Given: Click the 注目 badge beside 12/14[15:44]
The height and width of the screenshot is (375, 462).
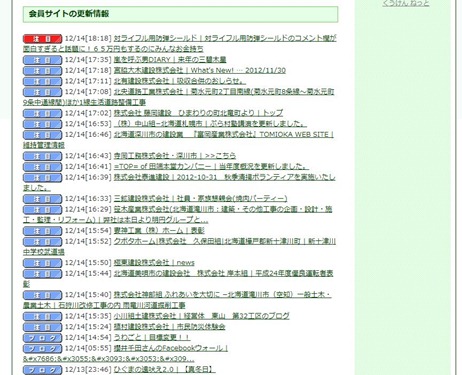Looking at the screenshot, I should 42,273.
